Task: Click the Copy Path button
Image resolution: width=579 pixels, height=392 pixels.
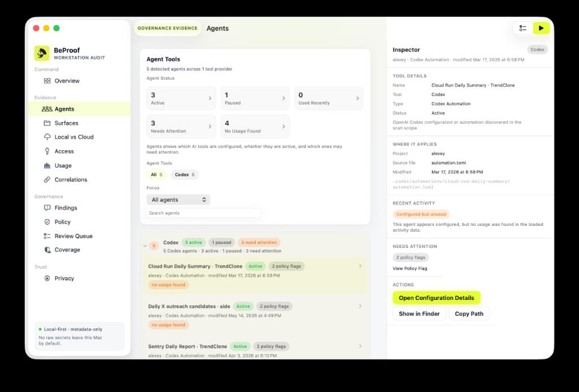Action: coord(469,313)
